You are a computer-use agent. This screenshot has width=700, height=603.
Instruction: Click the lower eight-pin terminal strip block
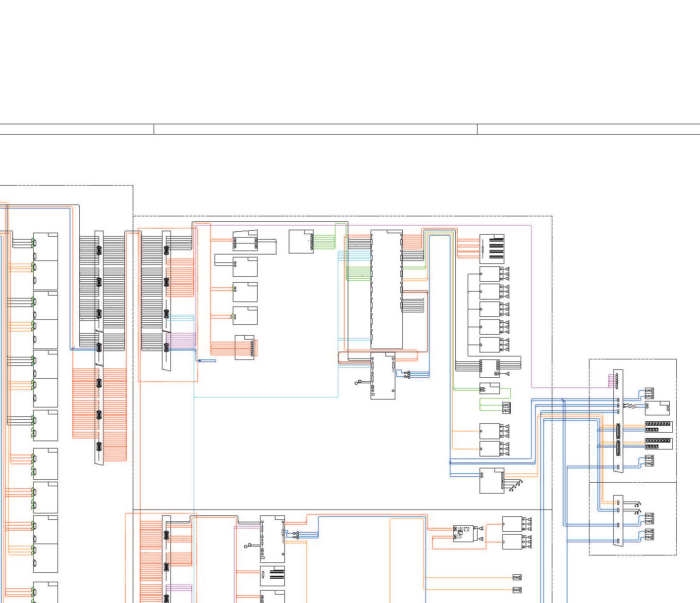click(x=658, y=443)
